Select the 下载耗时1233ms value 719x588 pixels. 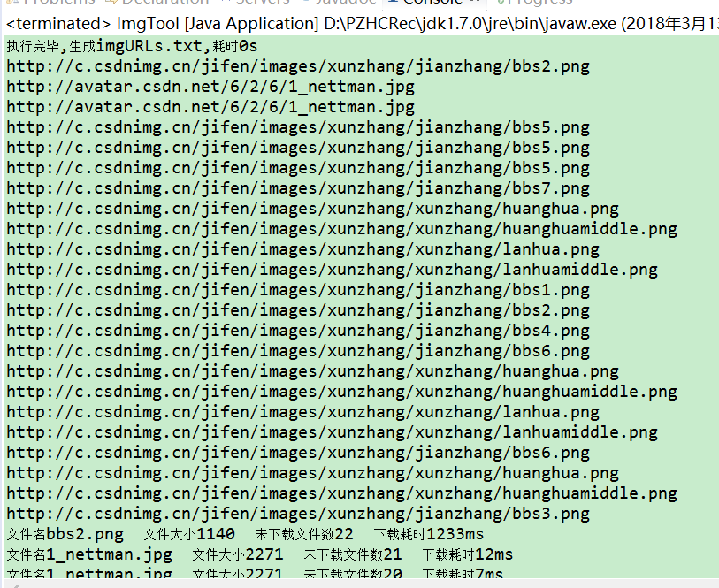(429, 534)
